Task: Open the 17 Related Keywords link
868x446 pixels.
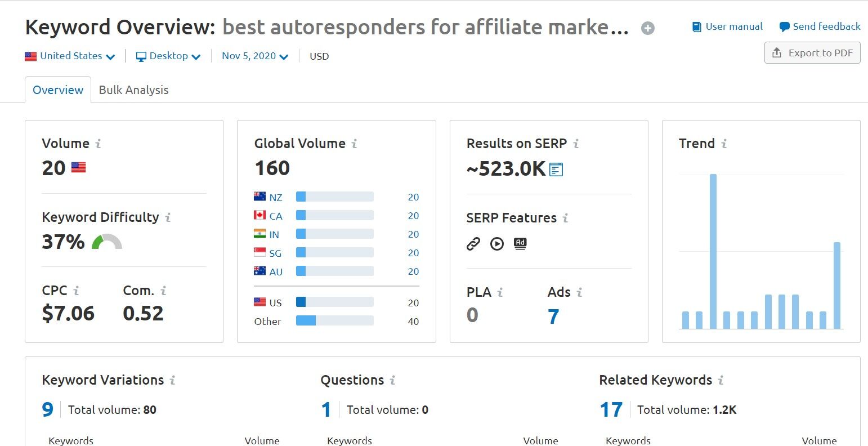Action: pos(611,410)
